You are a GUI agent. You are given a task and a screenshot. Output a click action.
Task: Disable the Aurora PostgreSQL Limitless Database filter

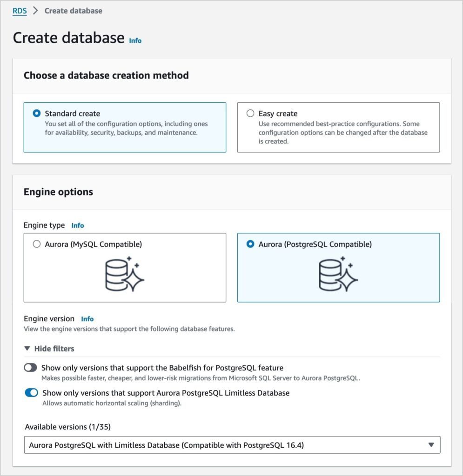[32, 393]
